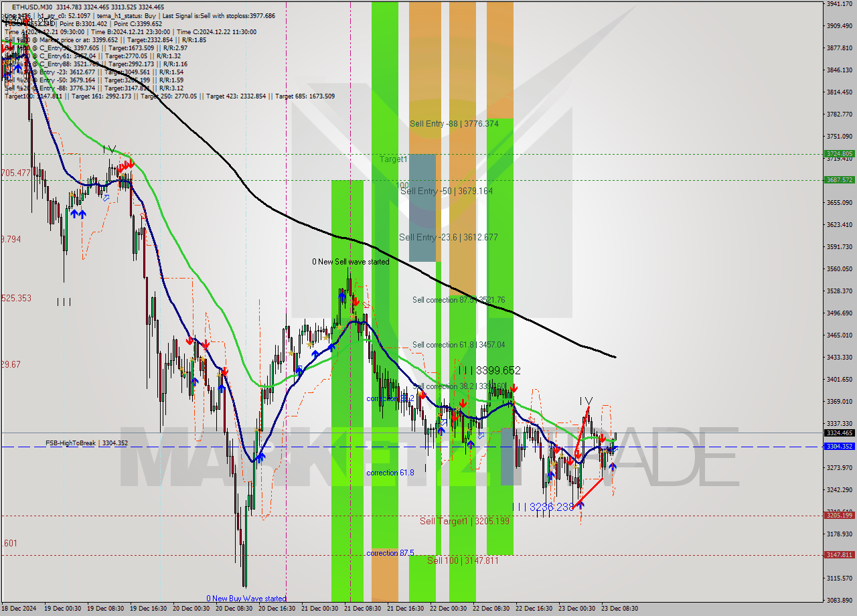Click the '22 Dec 00:30' time axis label
This screenshot has height=616, width=857.
coord(448,609)
